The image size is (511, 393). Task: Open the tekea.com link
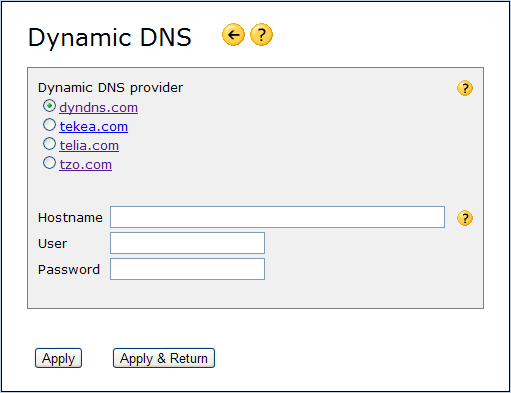94,127
